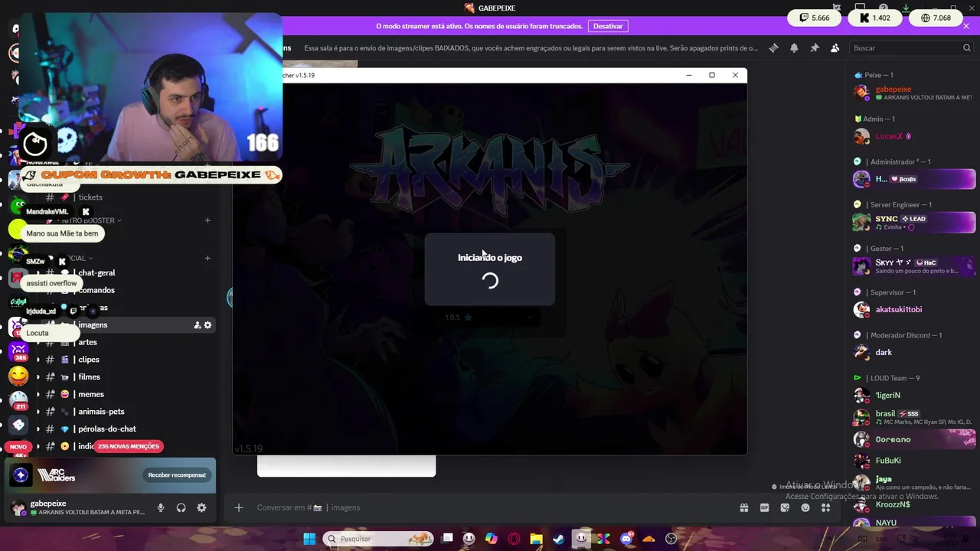Add channel to SOCIAL category plus

coord(207,258)
